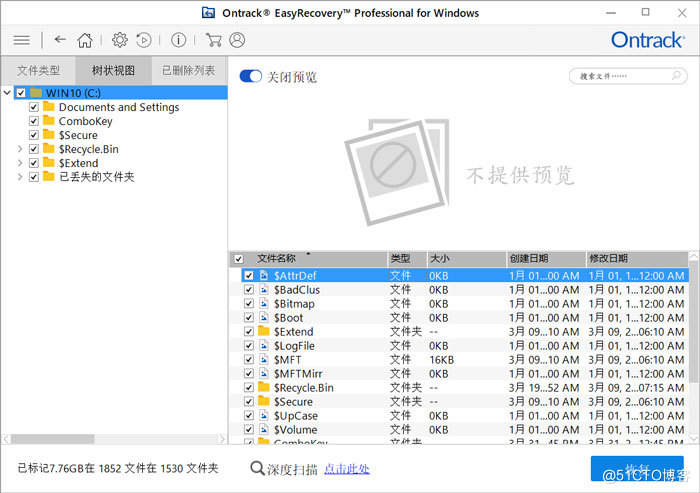
Task: Select the $Recycle.Bin tree item
Action: tap(89, 149)
